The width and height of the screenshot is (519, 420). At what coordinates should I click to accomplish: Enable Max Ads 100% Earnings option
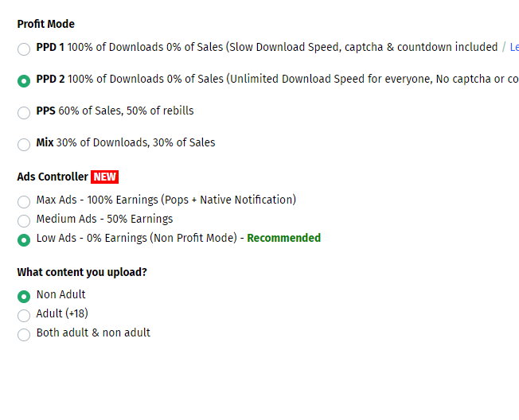click(x=24, y=202)
